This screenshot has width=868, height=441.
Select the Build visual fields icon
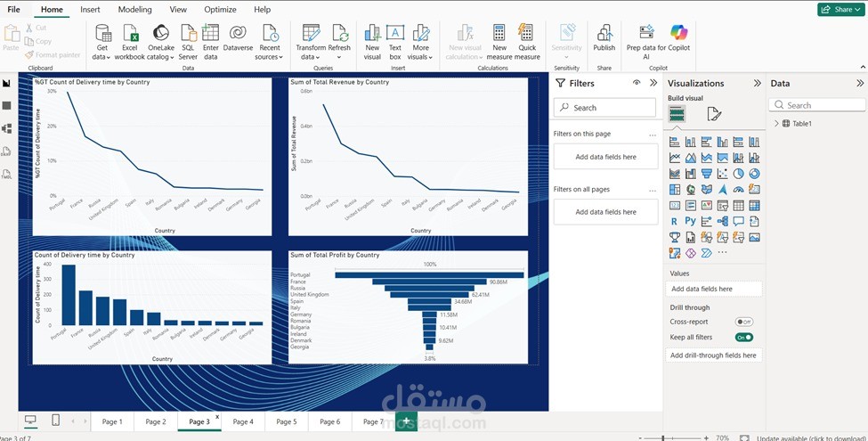coord(677,114)
